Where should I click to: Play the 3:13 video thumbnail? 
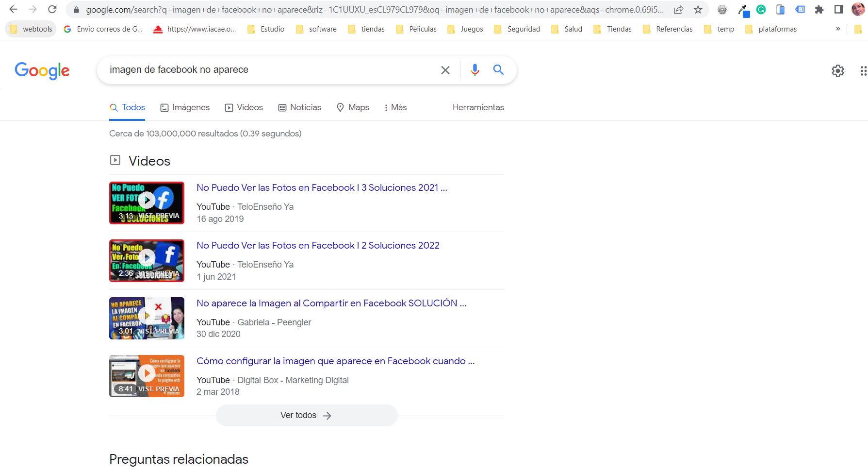[x=147, y=203]
